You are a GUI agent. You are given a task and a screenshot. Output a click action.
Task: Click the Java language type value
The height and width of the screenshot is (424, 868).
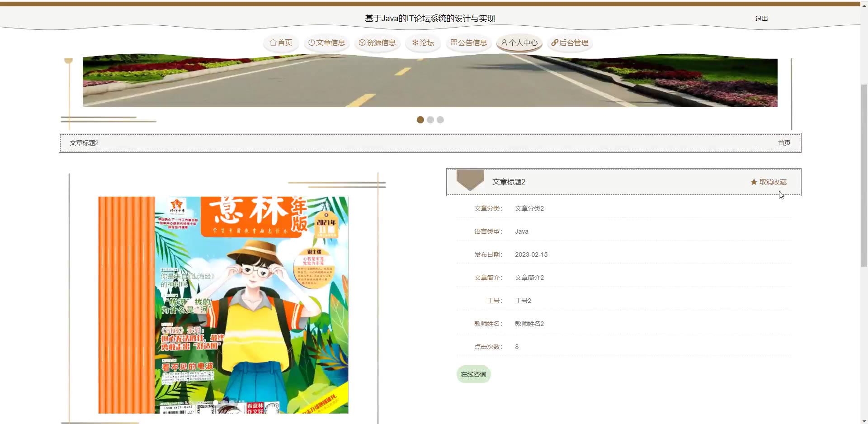click(x=522, y=231)
